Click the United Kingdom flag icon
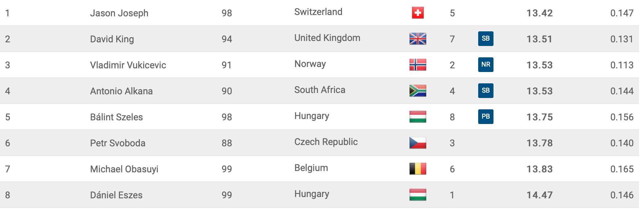This screenshot has width=644, height=212. [418, 39]
